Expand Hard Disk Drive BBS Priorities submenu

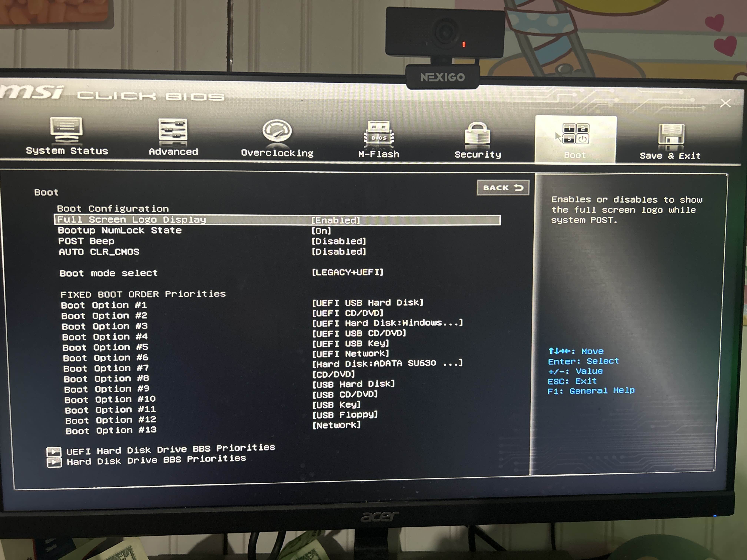pos(156,460)
